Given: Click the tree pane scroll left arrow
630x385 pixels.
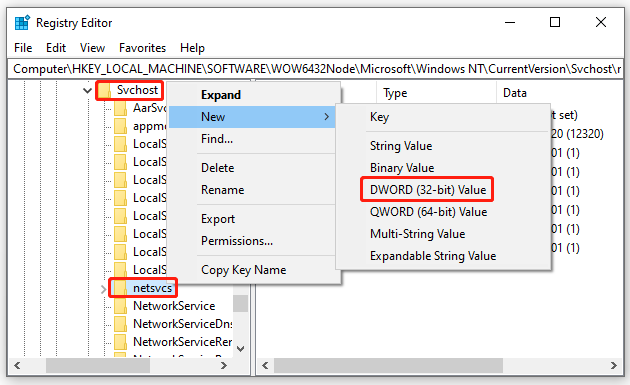Looking at the screenshot, I should pos(17,365).
